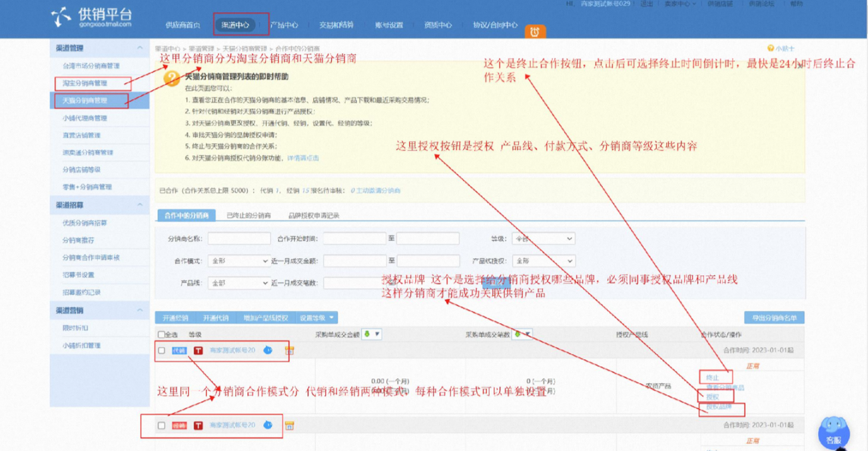
Task: Check the 代销 distributor row checkbox
Action: pyautogui.click(x=161, y=350)
